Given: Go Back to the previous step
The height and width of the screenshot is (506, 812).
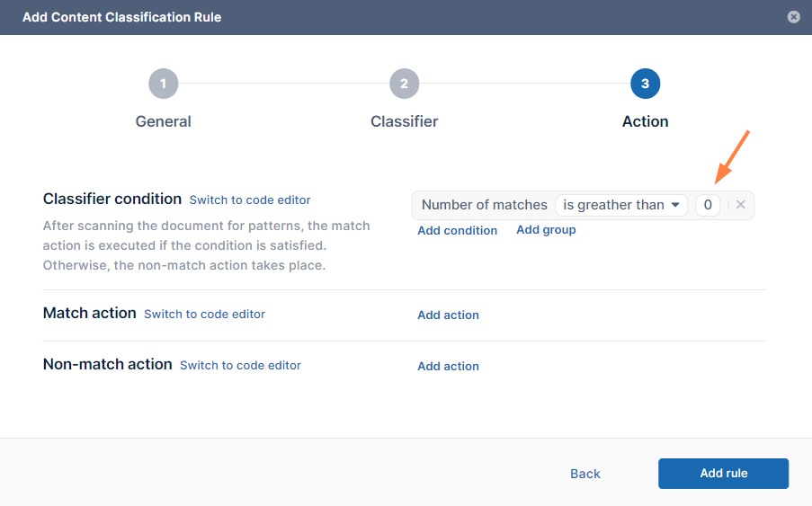Looking at the screenshot, I should coord(584,474).
